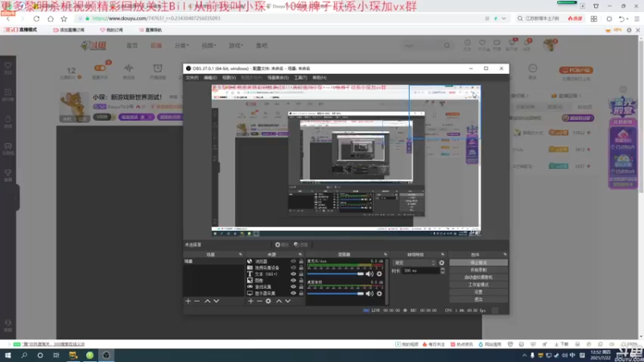Expand 游戏 dropdown in Douyu navigation
The width and height of the screenshot is (644, 362).
coord(236,46)
